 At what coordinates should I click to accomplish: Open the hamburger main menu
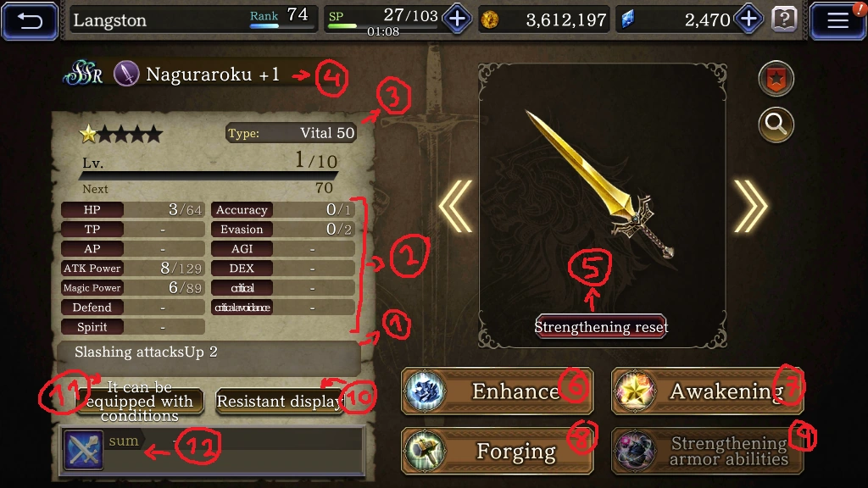837,21
